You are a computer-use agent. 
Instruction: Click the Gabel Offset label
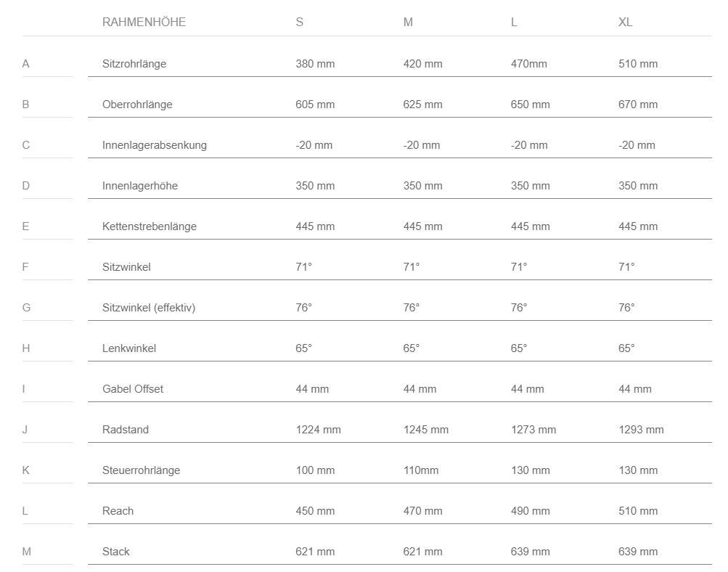[x=133, y=389]
